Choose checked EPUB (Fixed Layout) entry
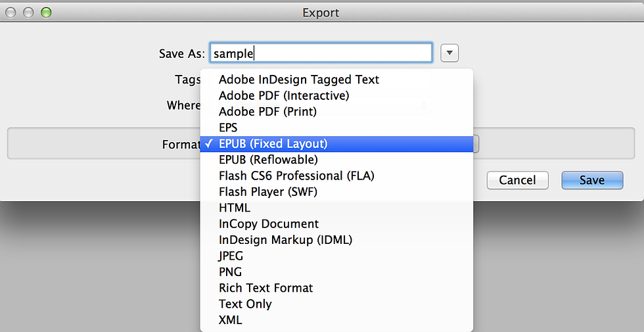The image size is (644, 332). 336,144
